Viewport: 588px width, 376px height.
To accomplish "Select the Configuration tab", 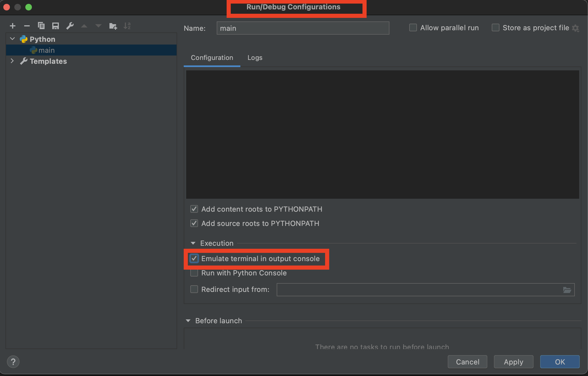I will 212,58.
